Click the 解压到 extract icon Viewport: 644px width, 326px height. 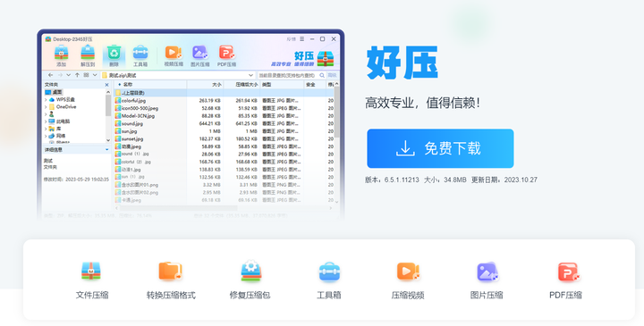click(x=88, y=53)
